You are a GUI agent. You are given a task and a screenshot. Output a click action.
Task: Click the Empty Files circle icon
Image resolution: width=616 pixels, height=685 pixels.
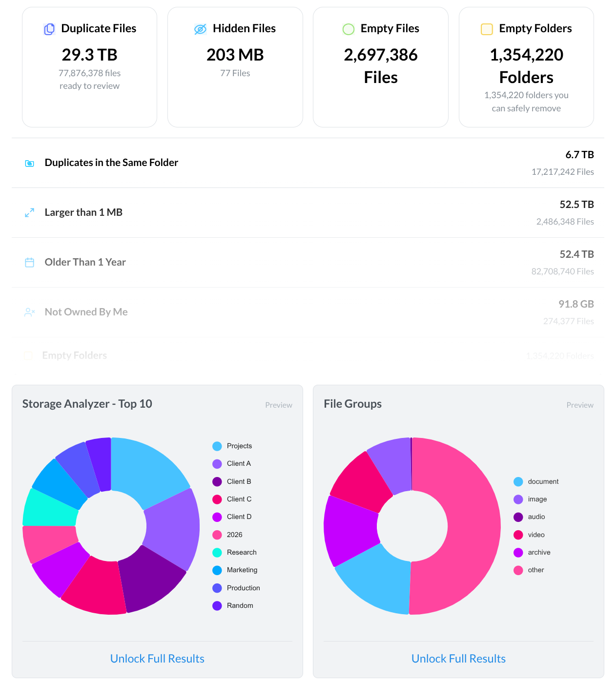pos(348,29)
